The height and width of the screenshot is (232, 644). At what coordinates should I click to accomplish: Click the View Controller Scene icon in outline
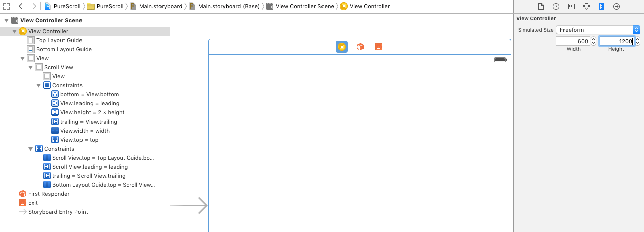(15, 20)
